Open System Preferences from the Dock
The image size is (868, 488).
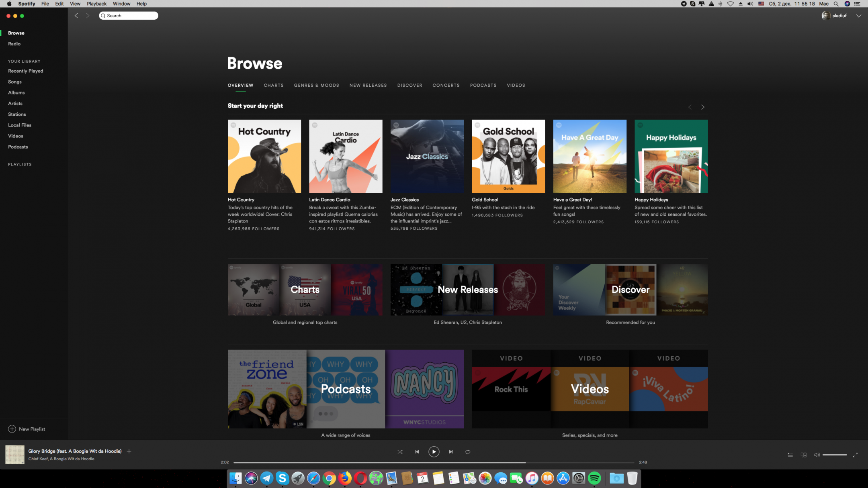click(x=579, y=478)
